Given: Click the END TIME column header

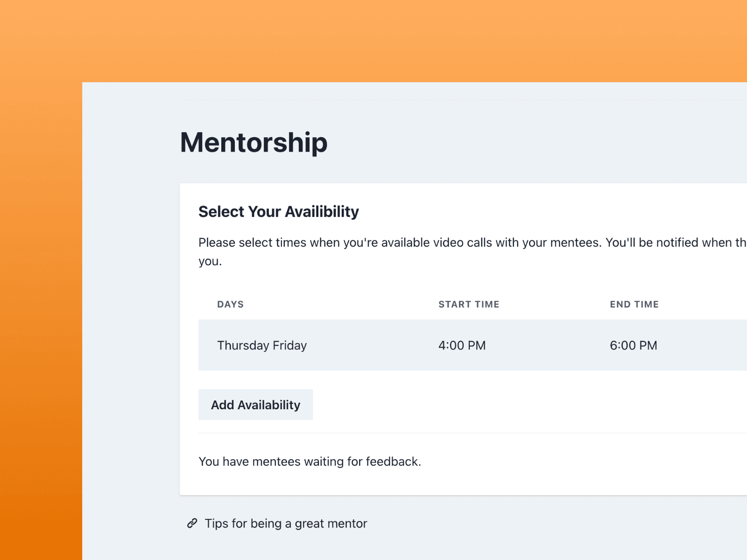Looking at the screenshot, I should point(634,304).
